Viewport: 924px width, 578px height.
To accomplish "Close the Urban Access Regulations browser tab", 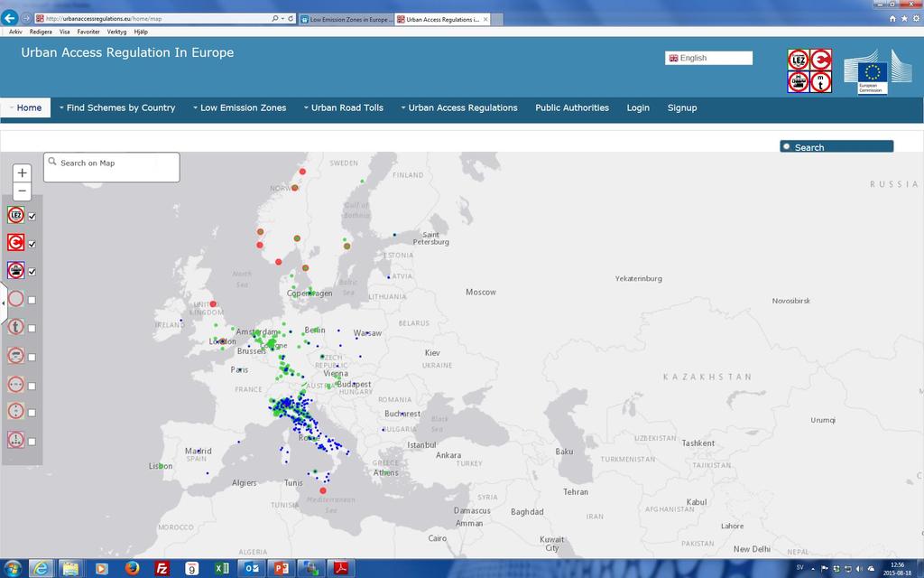I will point(485,20).
